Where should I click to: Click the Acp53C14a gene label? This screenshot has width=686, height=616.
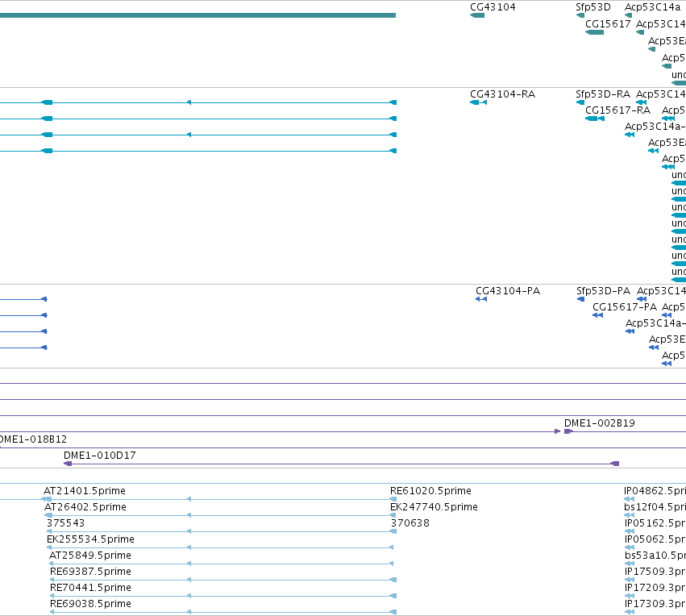(x=652, y=7)
